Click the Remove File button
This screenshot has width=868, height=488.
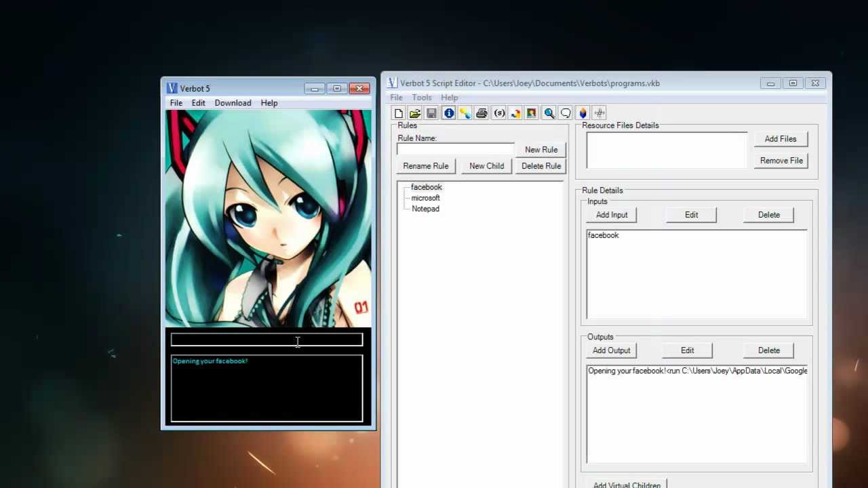(x=781, y=161)
